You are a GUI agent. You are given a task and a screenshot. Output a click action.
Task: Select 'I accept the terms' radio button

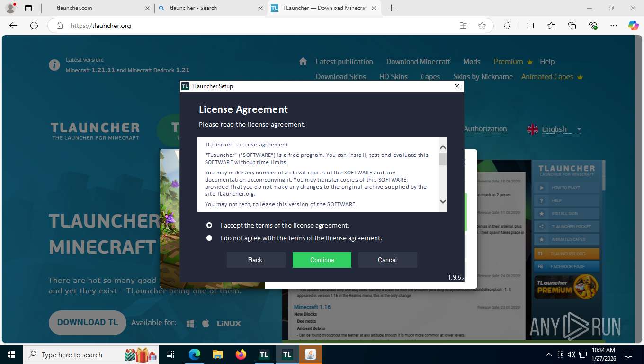[209, 225]
